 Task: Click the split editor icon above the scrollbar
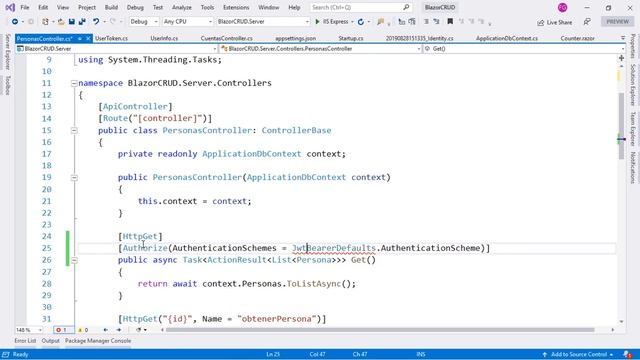(621, 58)
